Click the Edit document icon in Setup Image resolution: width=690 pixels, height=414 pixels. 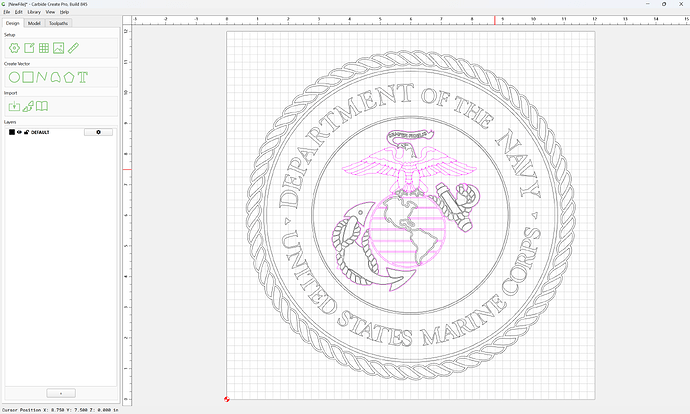29,48
